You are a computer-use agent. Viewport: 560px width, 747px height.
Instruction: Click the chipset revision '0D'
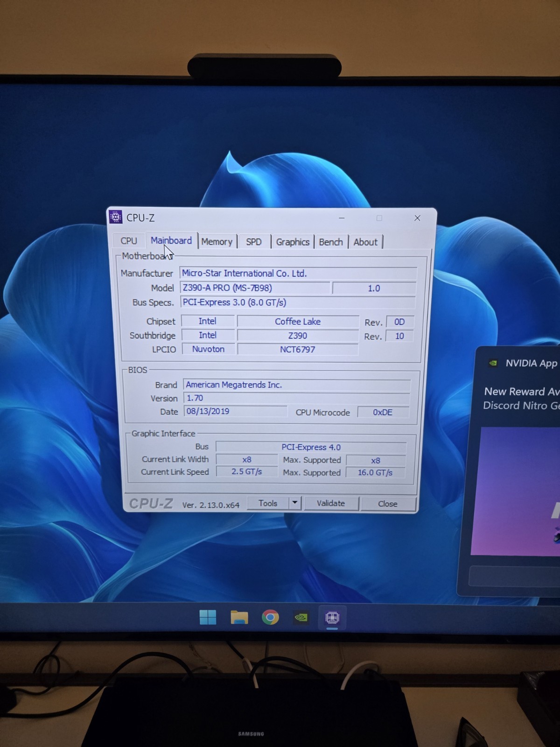coord(399,322)
